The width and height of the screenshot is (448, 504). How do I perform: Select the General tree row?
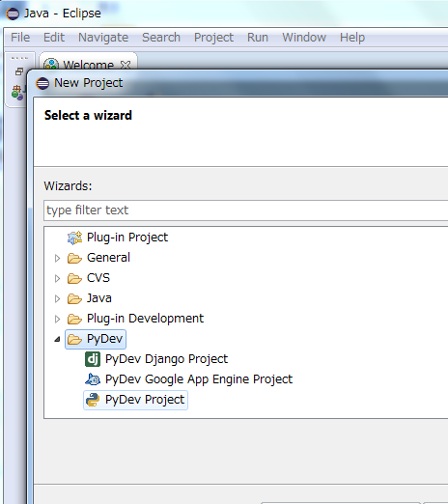108,258
